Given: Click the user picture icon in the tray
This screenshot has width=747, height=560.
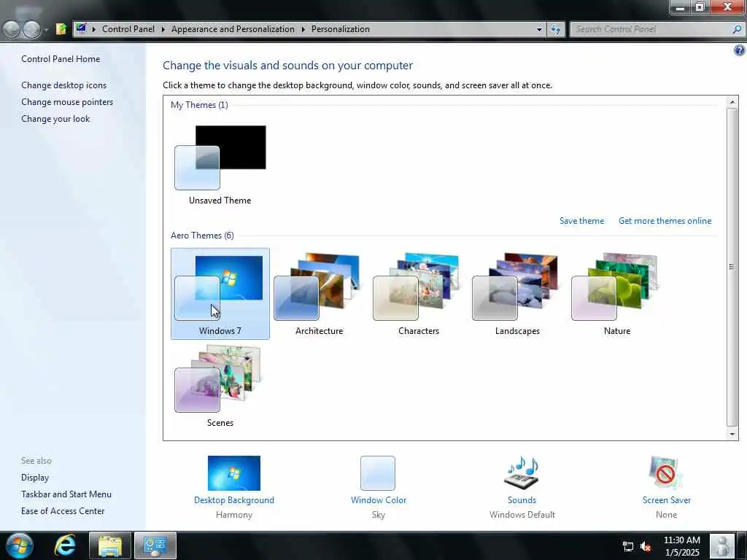Looking at the screenshot, I should click(722, 545).
